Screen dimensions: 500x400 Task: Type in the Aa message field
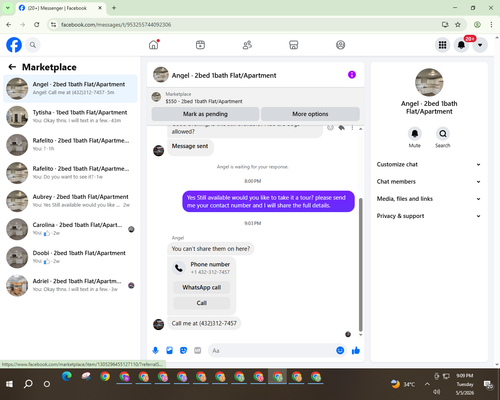click(x=272, y=350)
